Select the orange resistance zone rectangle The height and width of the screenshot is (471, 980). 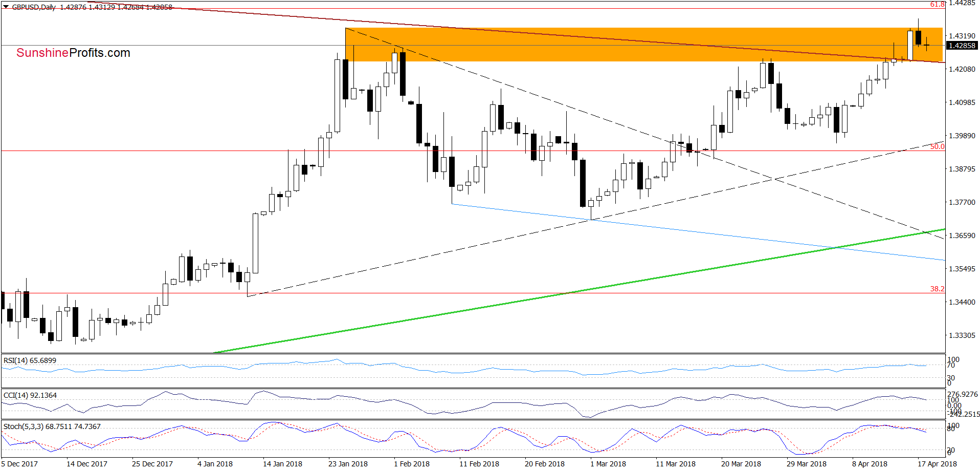coord(644,45)
